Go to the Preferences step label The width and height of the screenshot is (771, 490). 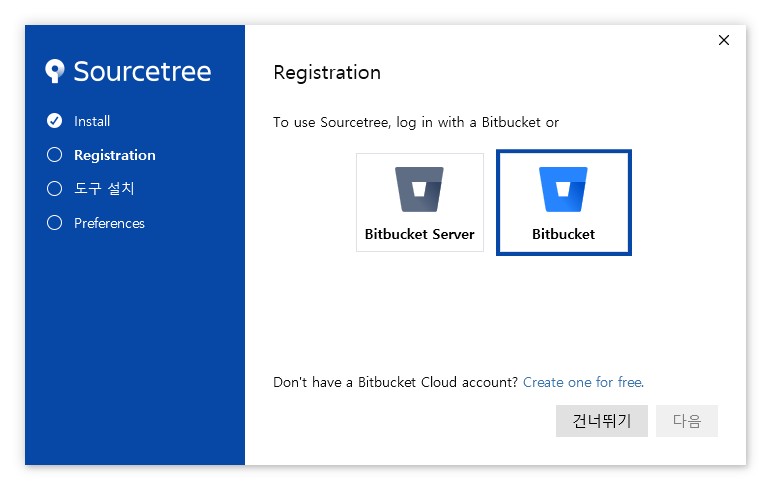(x=109, y=223)
